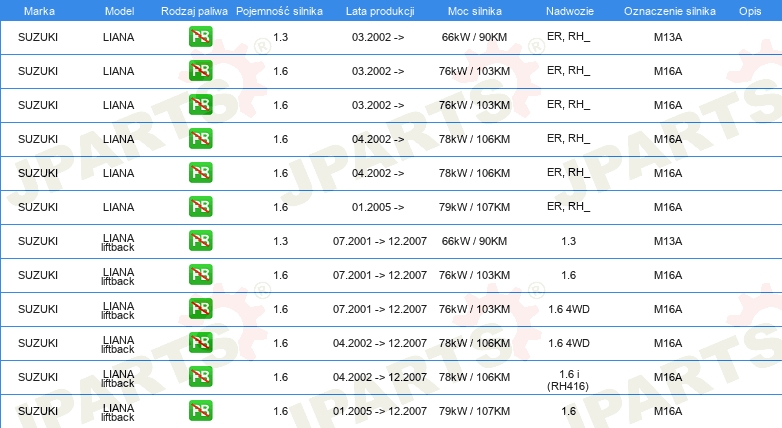Click the Pojemność silnika column header
This screenshot has height=428, width=782.
(279, 11)
